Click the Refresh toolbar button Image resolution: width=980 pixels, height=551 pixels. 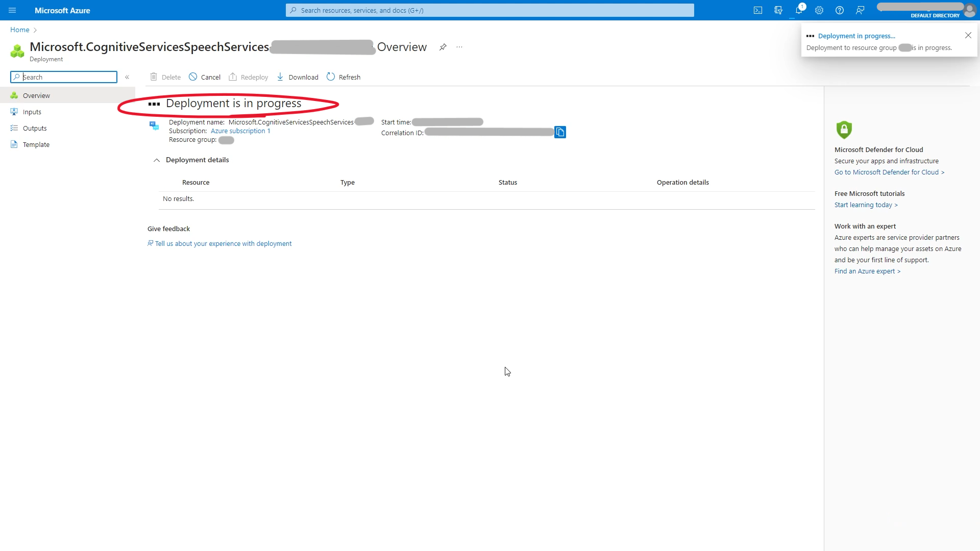coord(344,77)
